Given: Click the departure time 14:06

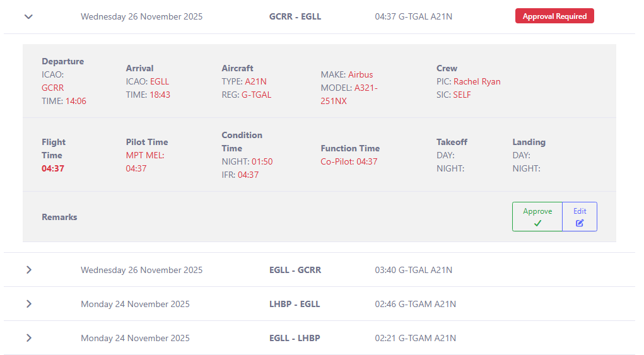Looking at the screenshot, I should coord(76,101).
